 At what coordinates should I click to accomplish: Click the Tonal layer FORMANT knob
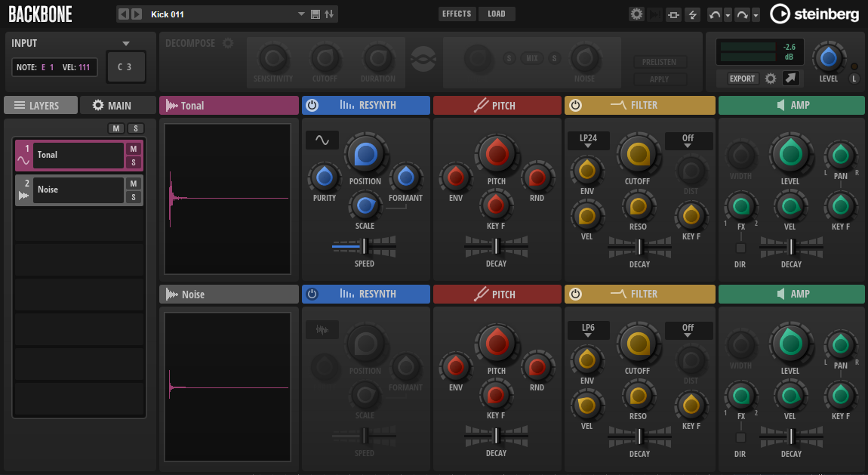point(406,177)
